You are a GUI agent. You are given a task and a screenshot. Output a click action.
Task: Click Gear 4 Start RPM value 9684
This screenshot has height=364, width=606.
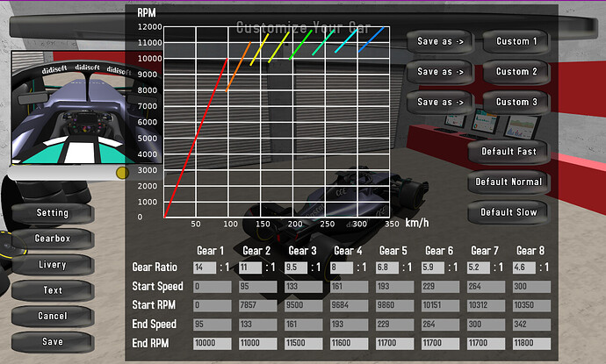pyautogui.click(x=349, y=305)
